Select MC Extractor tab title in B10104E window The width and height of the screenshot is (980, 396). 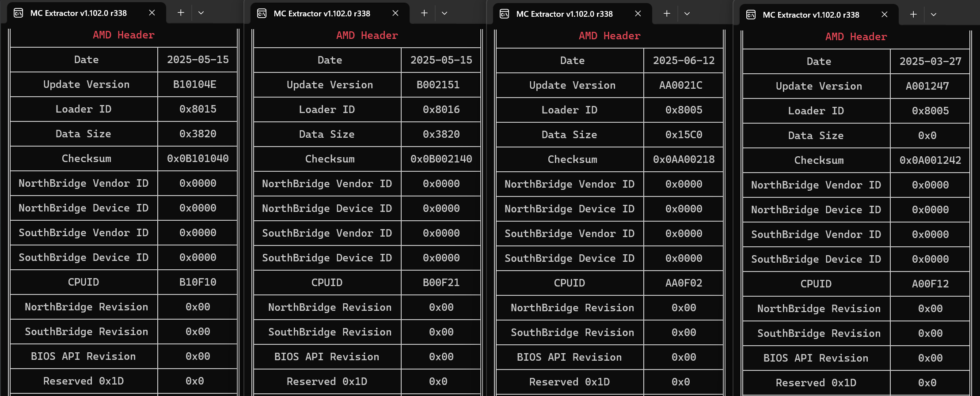pyautogui.click(x=79, y=13)
